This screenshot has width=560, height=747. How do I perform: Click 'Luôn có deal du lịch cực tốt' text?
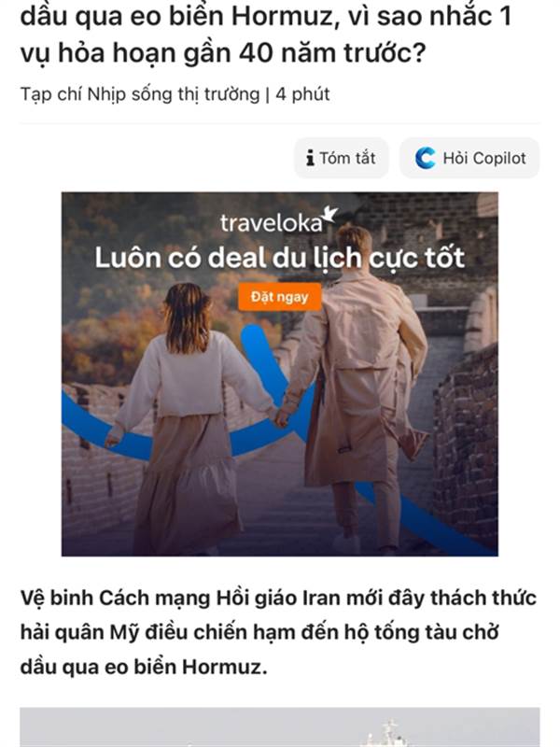point(279,258)
